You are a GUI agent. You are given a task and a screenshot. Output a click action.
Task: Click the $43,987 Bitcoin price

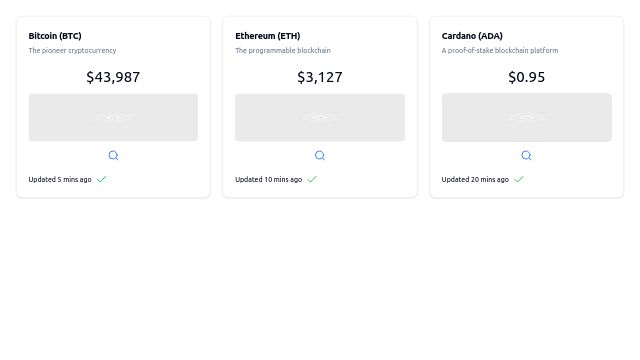tap(113, 77)
